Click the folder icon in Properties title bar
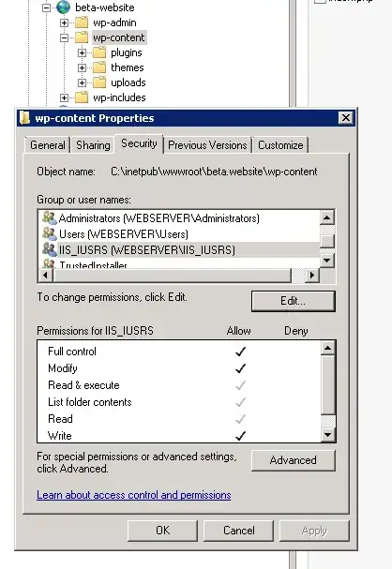The width and height of the screenshot is (392, 569). (25, 118)
